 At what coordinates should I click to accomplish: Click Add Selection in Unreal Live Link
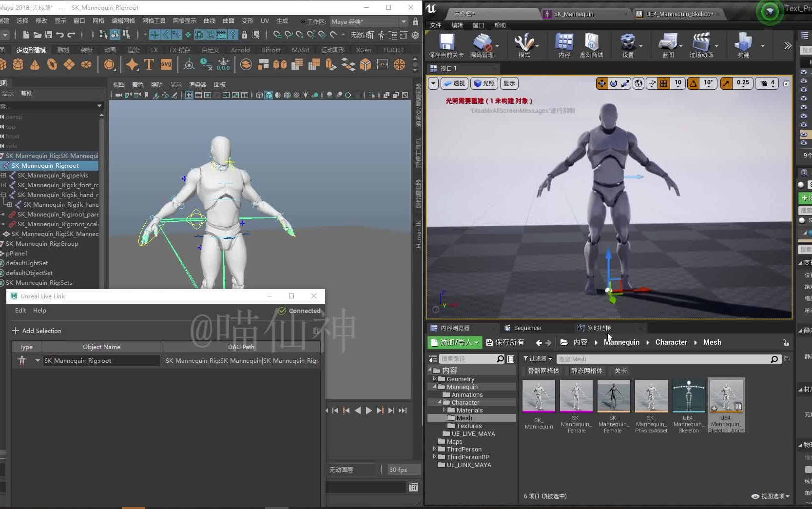(37, 331)
